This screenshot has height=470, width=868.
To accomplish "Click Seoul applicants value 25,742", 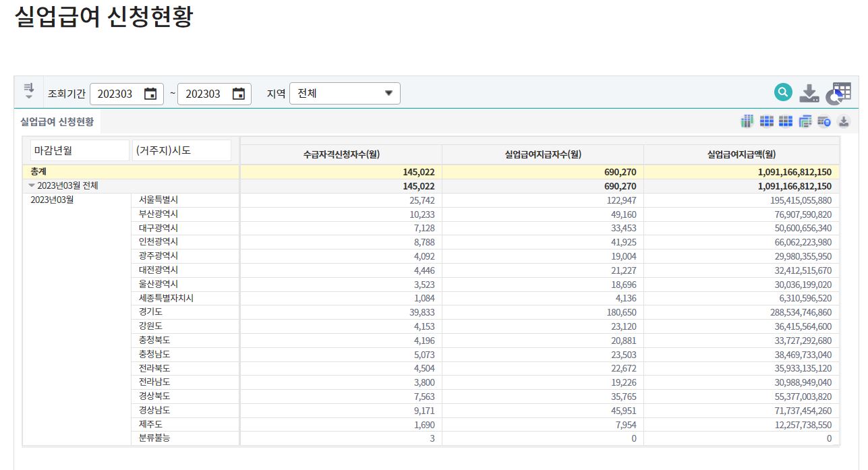I will (x=422, y=200).
